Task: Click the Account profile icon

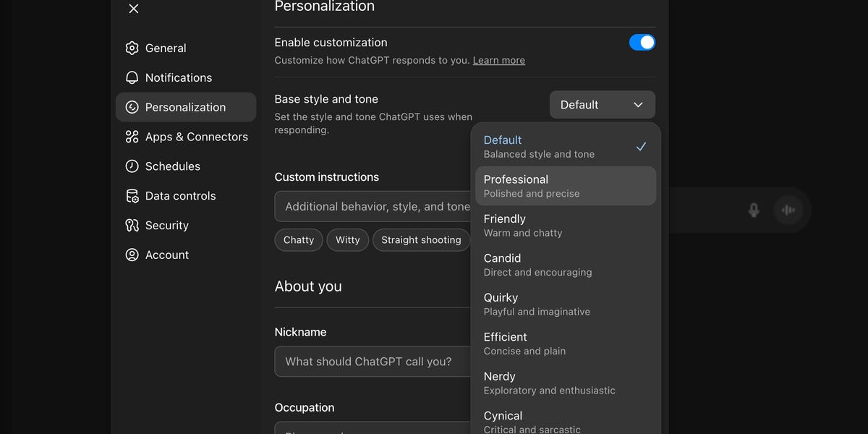Action: (132, 255)
